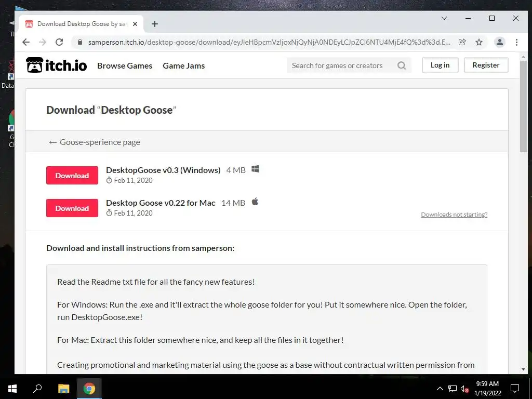Viewport: 532px width, 399px height.
Task: Click the scrollbar down arrow
Action: coord(523,369)
